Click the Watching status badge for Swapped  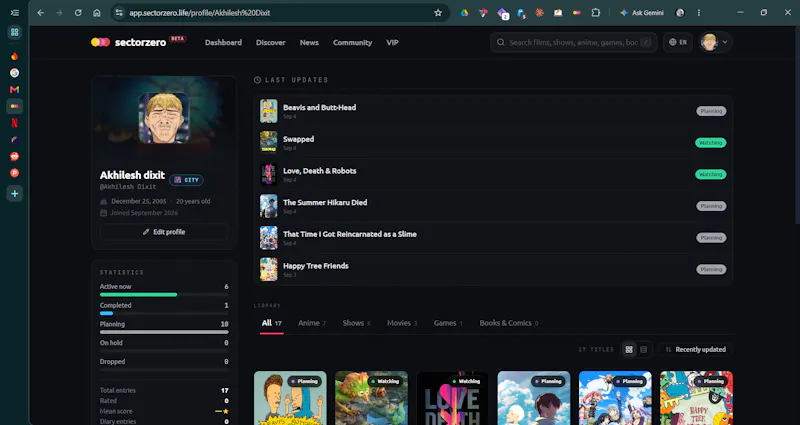tap(711, 143)
